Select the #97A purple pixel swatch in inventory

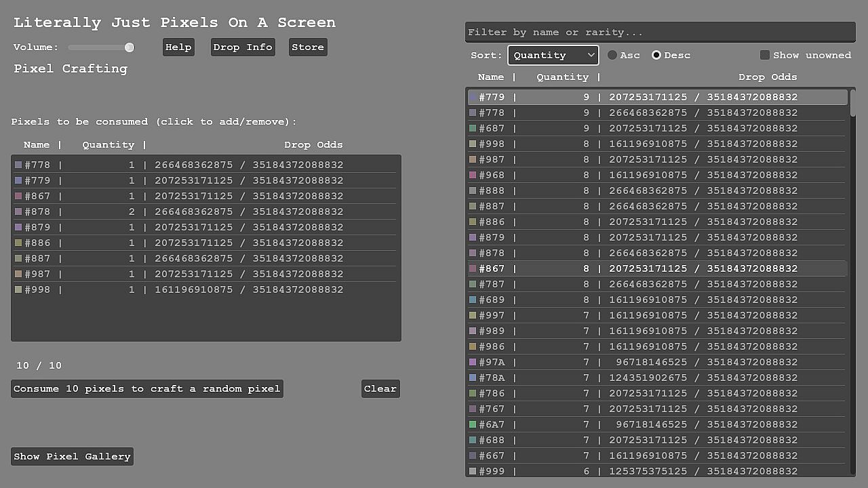[x=473, y=362]
